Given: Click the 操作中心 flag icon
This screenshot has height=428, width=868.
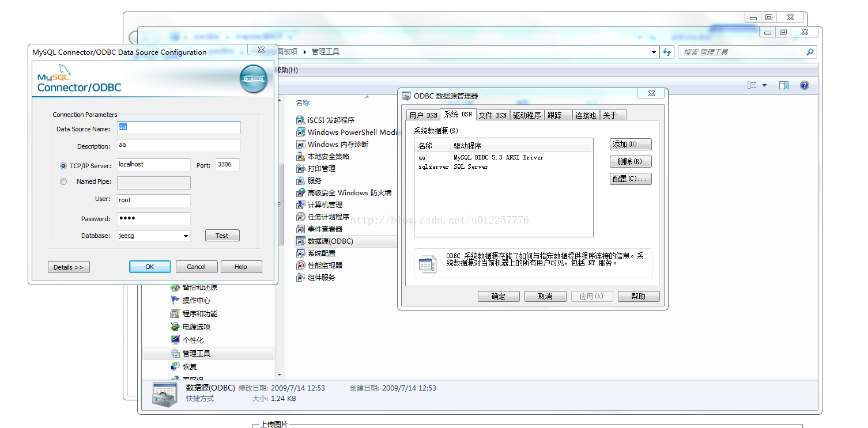Looking at the screenshot, I should tap(175, 300).
